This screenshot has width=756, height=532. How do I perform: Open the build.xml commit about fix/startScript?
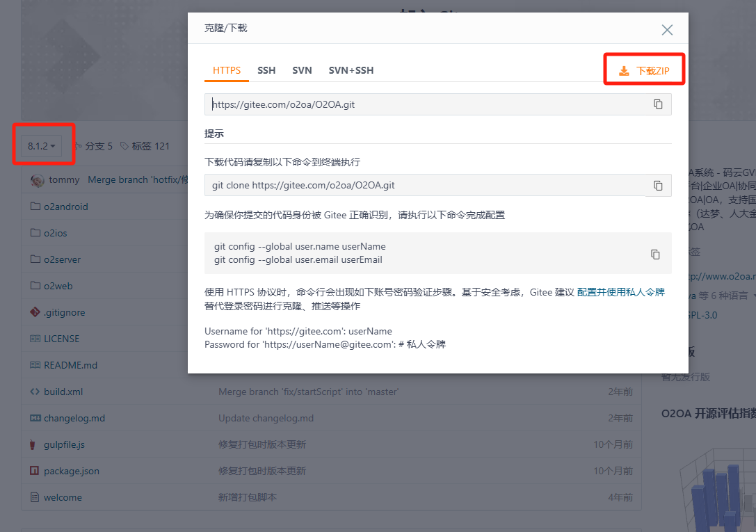pos(309,392)
